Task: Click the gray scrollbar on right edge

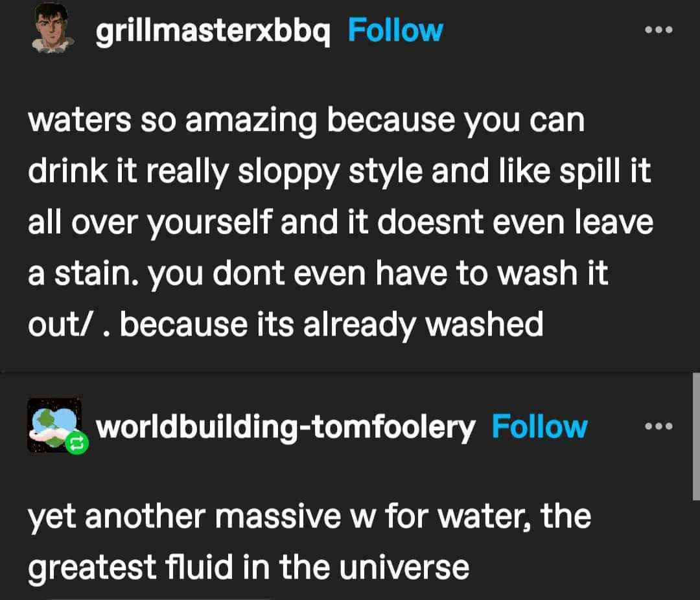Action: click(696, 436)
